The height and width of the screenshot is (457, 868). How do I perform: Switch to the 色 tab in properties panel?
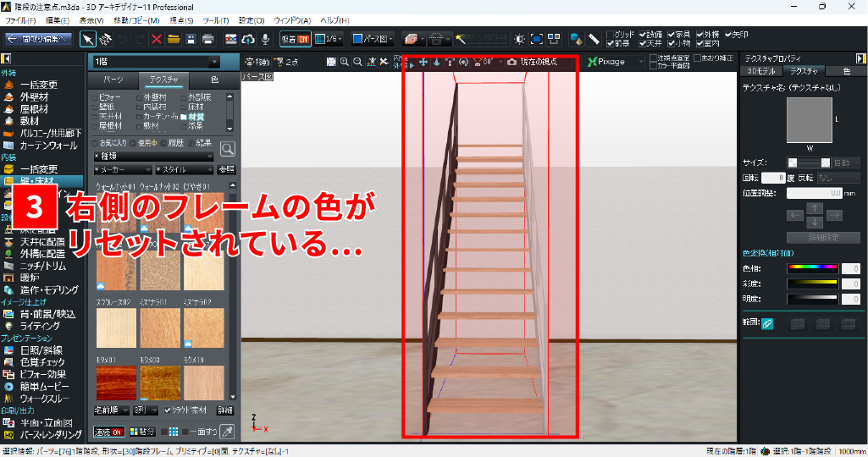click(x=847, y=71)
